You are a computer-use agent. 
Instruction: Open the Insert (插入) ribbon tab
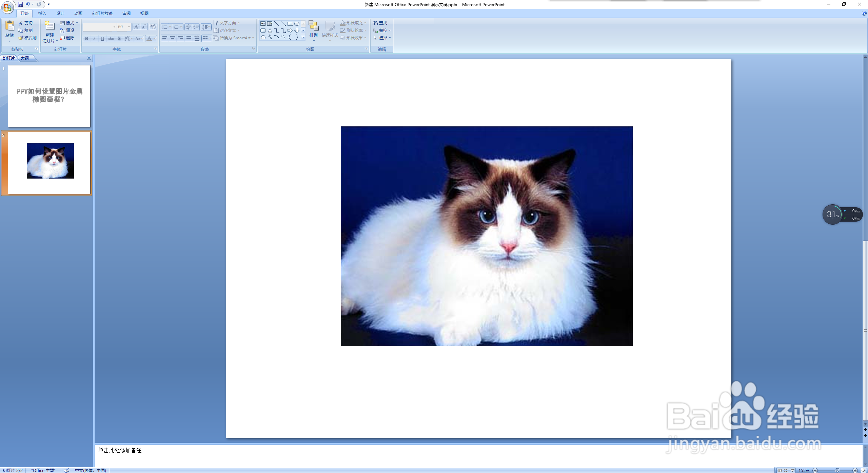click(42, 14)
